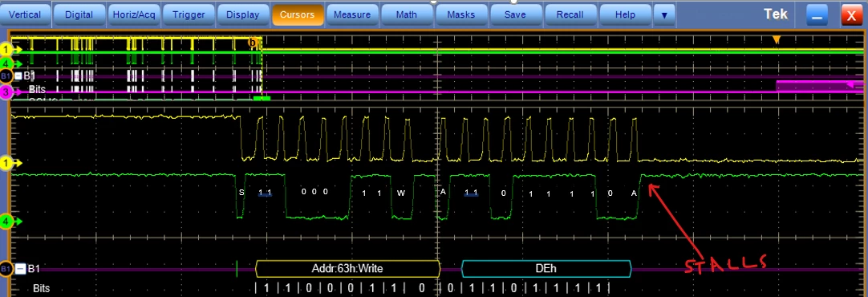Open the Math menu
This screenshot has width=868, height=297.
406,15
